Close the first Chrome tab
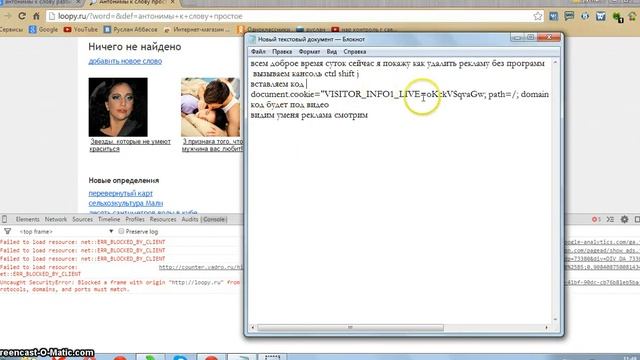The height and width of the screenshot is (360, 640). (78, 2)
